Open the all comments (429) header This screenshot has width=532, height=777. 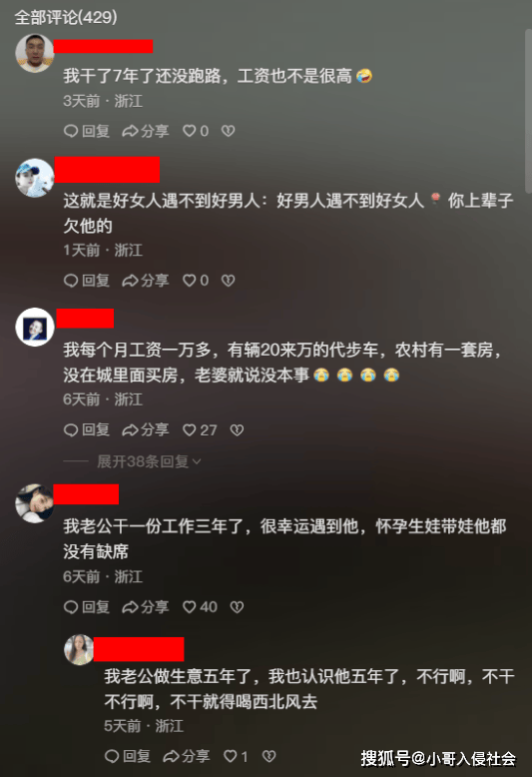coord(66,17)
